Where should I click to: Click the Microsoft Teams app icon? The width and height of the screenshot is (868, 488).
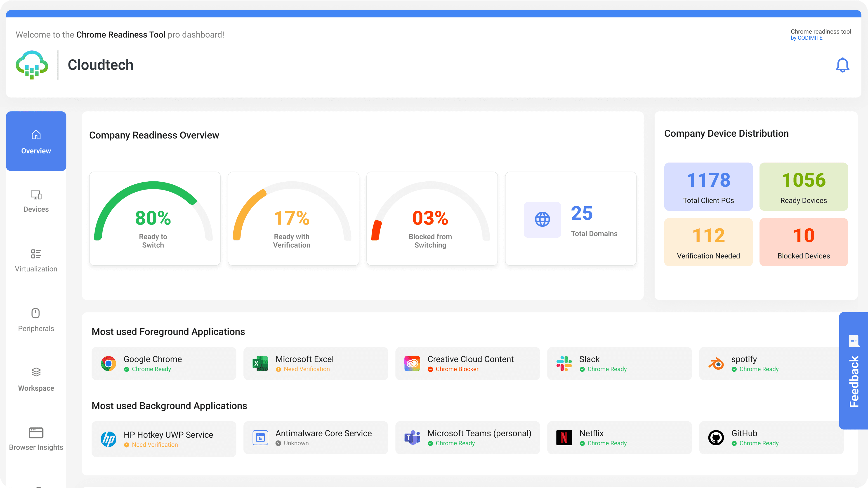[413, 438]
